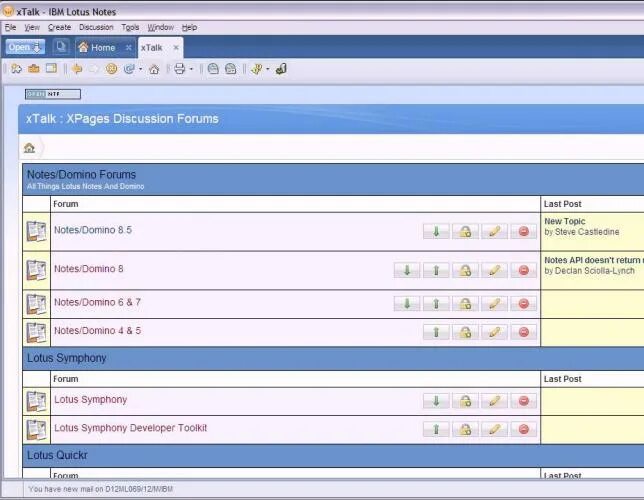
Task: Click the orange briefcase toolbar icon
Action: coord(34,69)
